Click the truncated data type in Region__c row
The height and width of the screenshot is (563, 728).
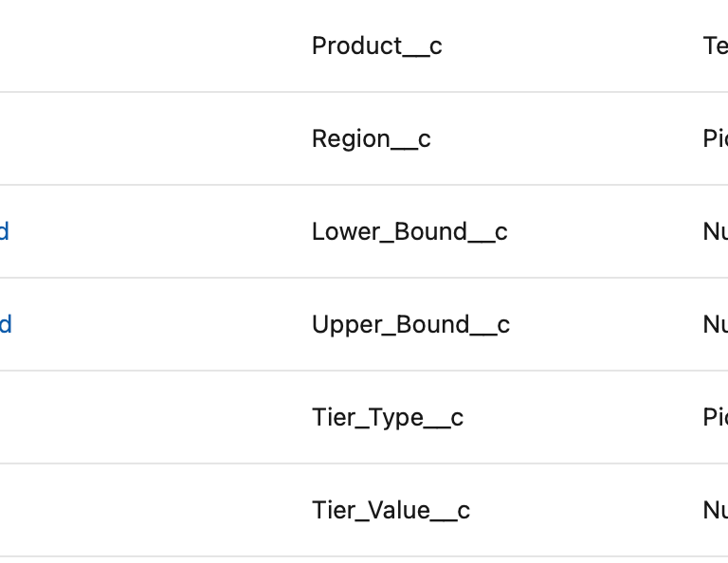point(715,138)
